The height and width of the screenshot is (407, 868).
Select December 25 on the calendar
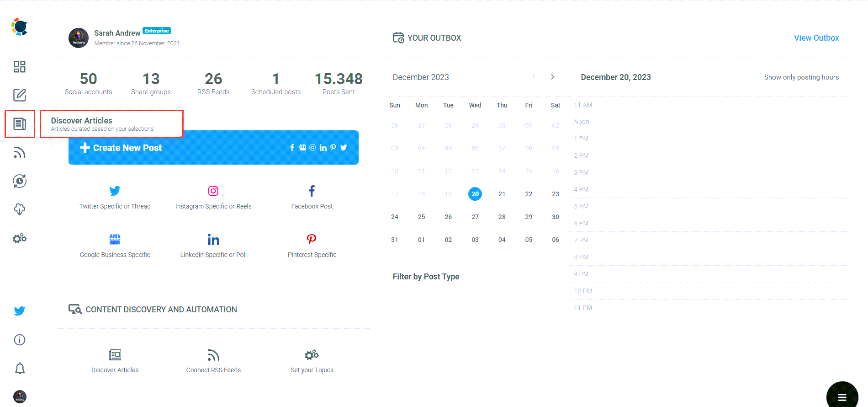421,217
